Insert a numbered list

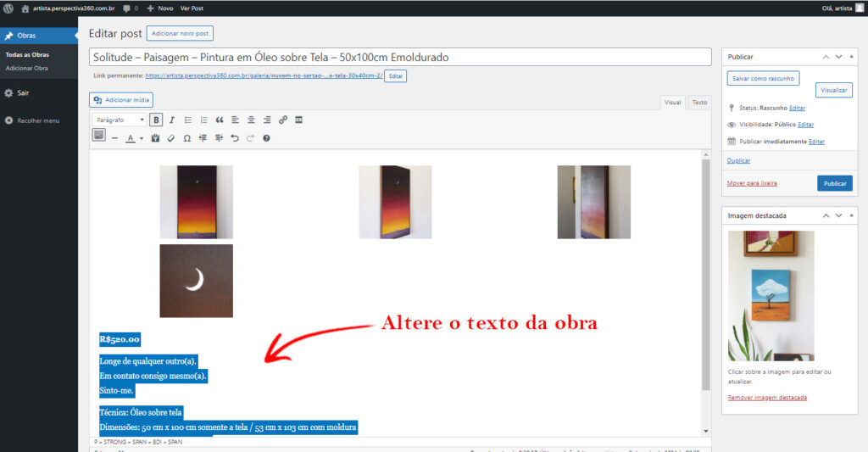tap(203, 120)
